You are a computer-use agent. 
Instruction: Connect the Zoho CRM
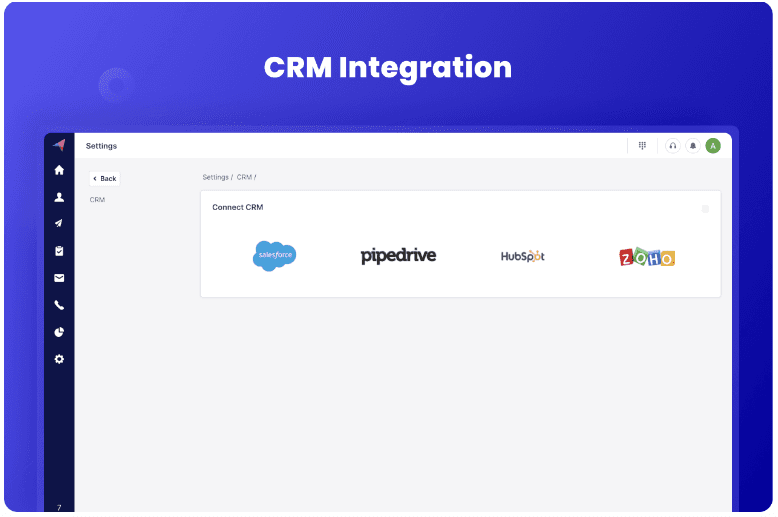647,257
